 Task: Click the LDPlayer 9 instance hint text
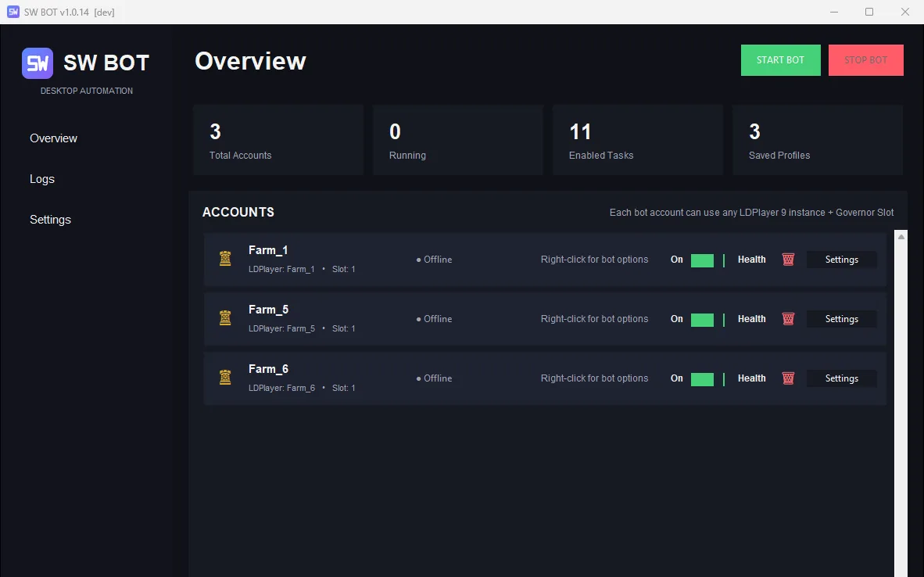(x=751, y=213)
